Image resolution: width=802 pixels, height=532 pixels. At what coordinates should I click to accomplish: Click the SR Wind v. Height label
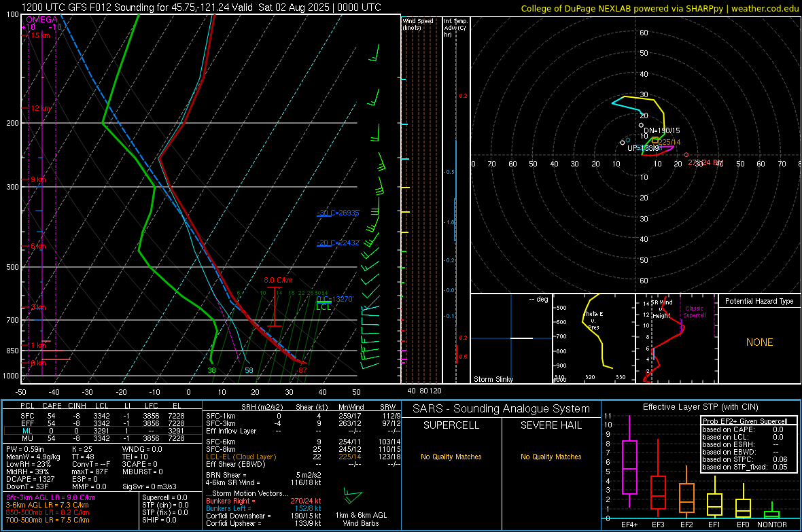tap(661, 309)
